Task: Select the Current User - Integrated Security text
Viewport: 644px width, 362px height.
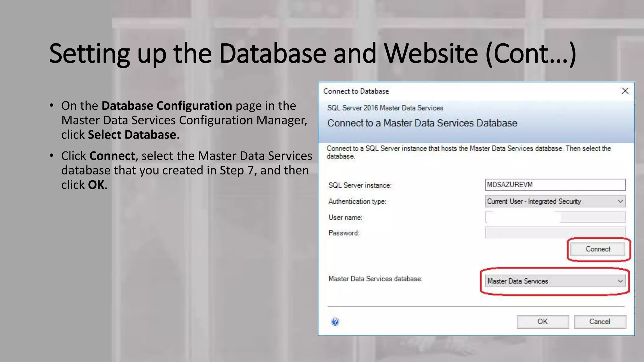Action: coord(534,201)
